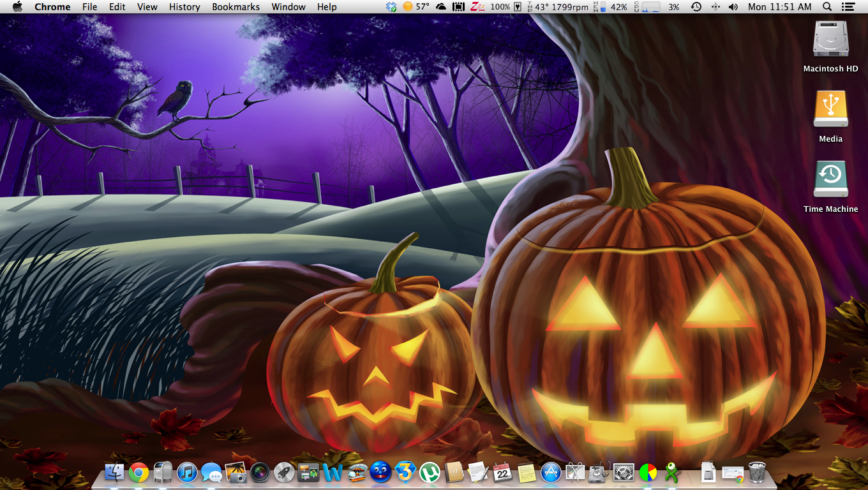The width and height of the screenshot is (868, 490).
Task: Open the History menu
Action: click(x=184, y=7)
